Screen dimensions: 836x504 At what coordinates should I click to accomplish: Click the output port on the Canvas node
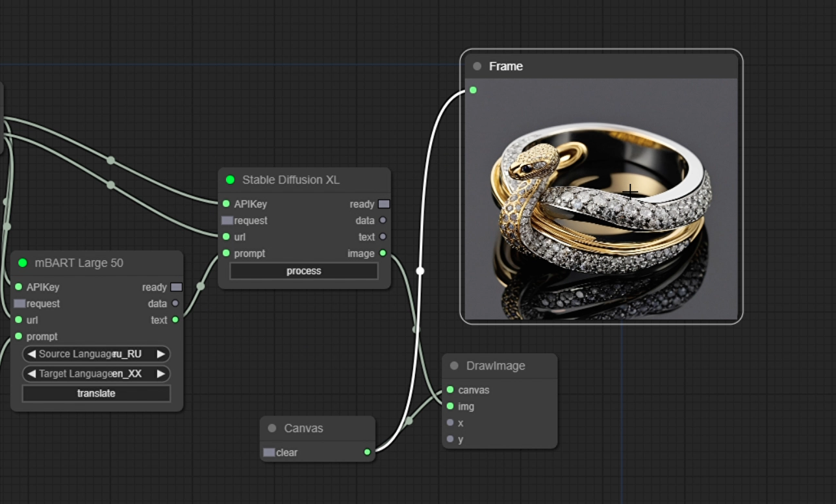point(368,452)
